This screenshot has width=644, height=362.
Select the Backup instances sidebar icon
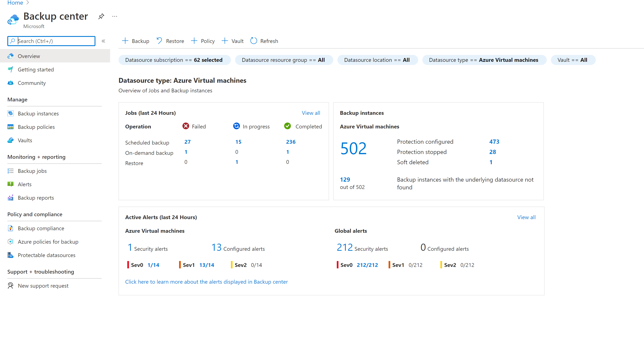tap(11, 113)
